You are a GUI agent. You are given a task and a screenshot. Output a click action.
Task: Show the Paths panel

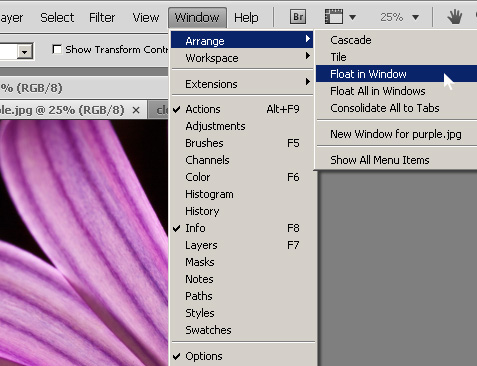pos(242,296)
